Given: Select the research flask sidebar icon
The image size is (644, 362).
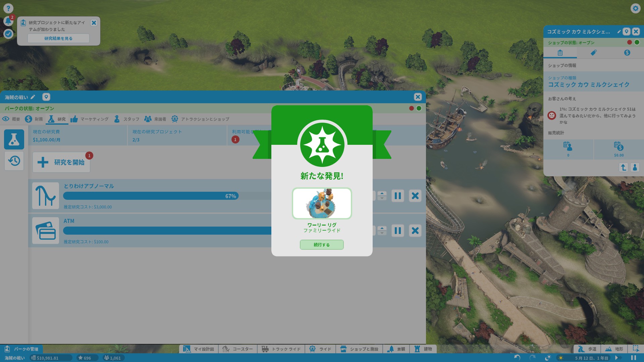Looking at the screenshot, I should [14, 139].
